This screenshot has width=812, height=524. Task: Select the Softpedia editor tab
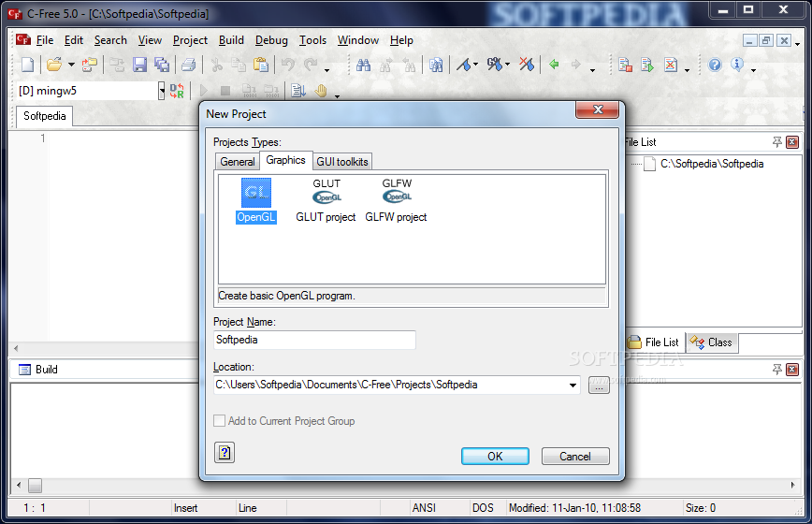coord(45,116)
